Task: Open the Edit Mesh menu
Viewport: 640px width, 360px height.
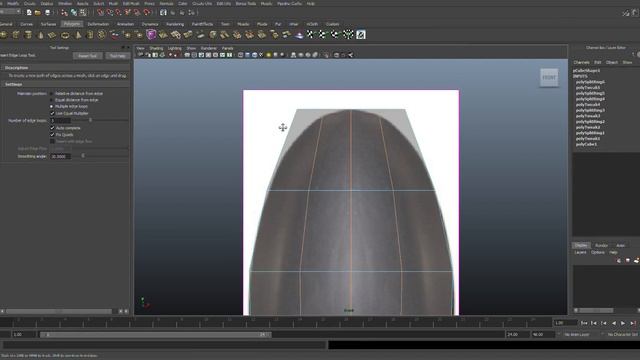Action: pyautogui.click(x=131, y=3)
